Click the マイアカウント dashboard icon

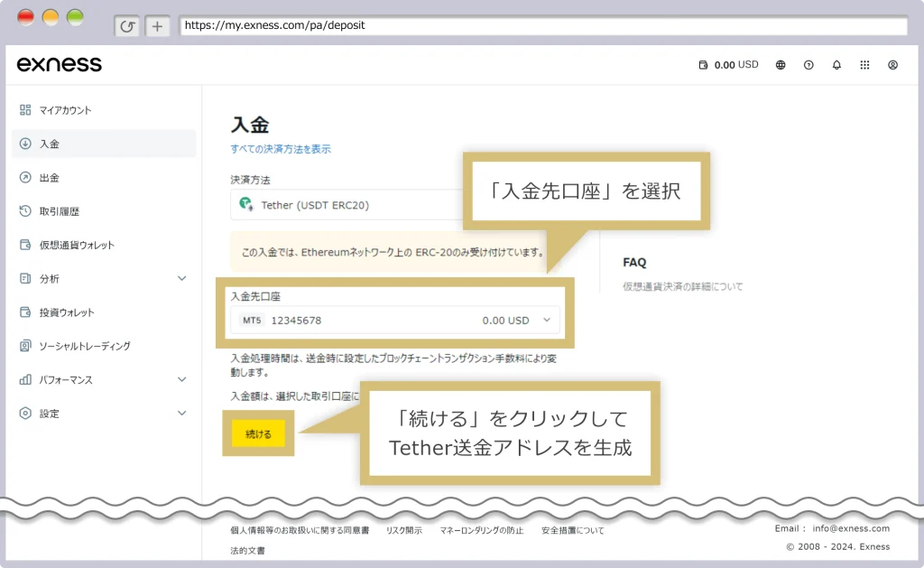click(x=25, y=109)
